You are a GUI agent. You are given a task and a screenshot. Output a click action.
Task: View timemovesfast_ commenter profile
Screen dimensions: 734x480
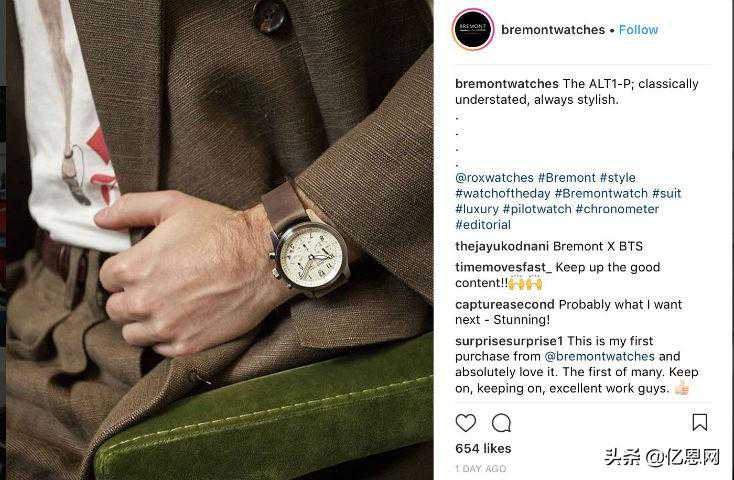tap(503, 267)
